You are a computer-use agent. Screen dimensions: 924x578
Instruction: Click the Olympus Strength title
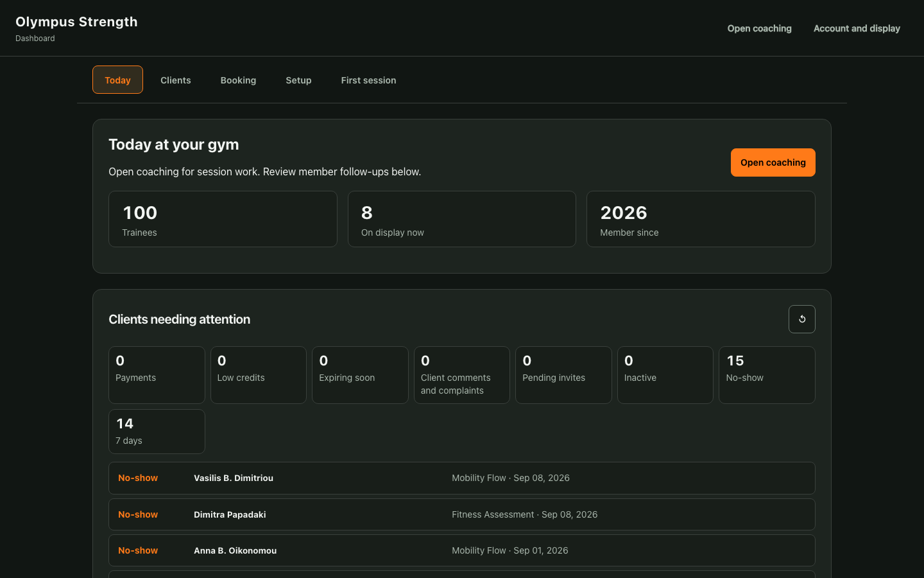point(76,22)
